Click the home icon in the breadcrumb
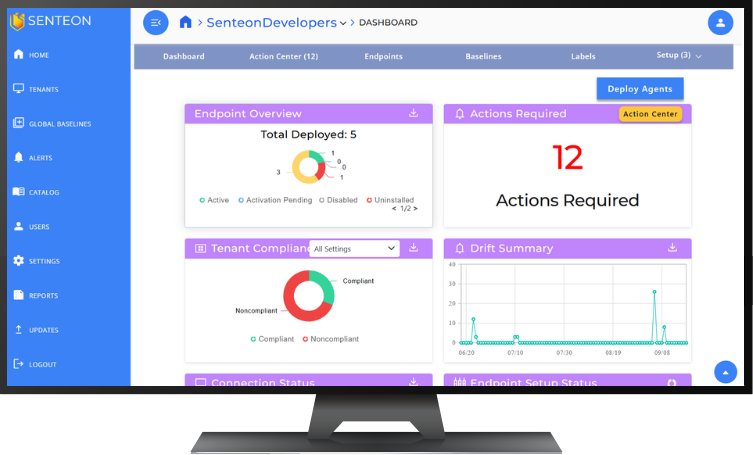The width and height of the screenshot is (753, 455). (185, 22)
